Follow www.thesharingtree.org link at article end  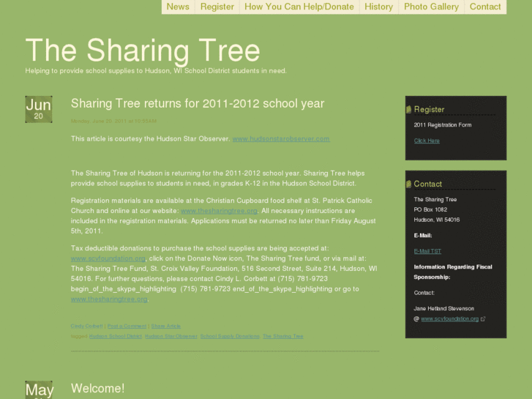[x=109, y=299]
